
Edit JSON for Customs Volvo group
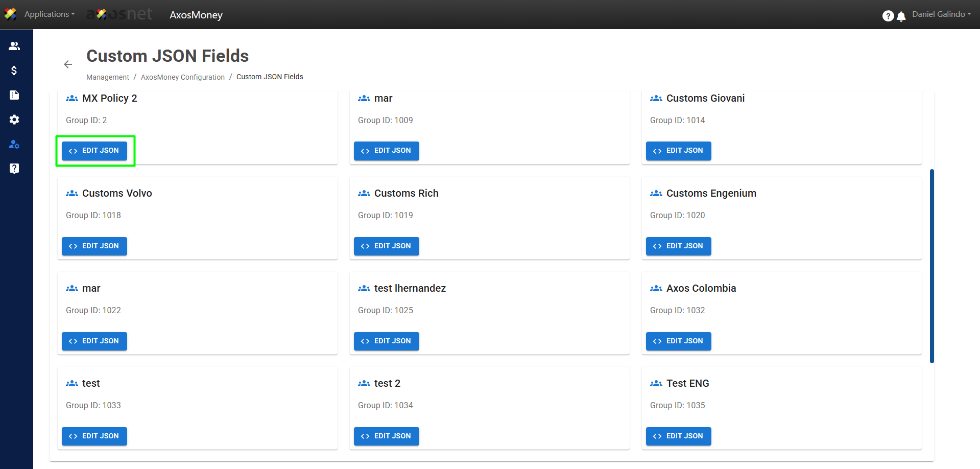coord(94,246)
